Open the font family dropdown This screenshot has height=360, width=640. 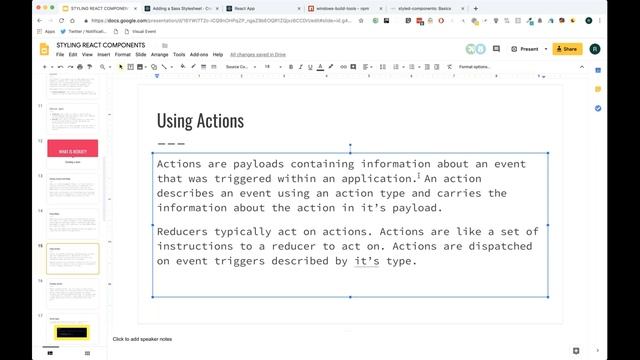click(x=241, y=67)
